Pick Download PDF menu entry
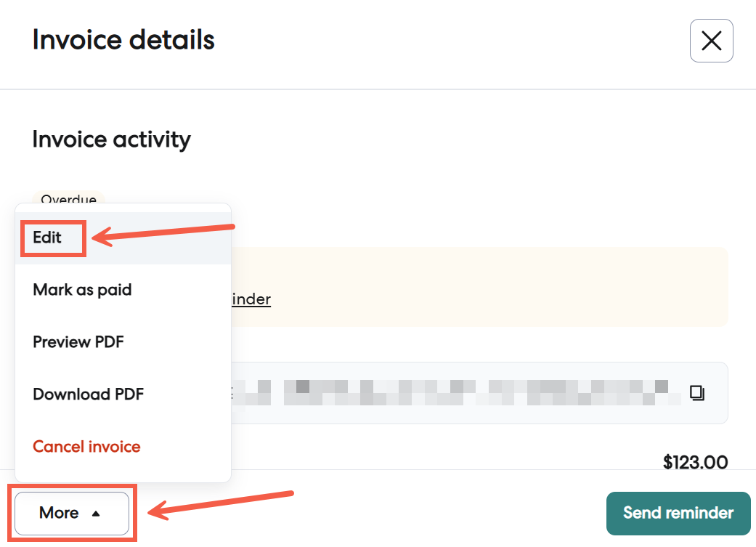The width and height of the screenshot is (756, 547). (x=88, y=394)
